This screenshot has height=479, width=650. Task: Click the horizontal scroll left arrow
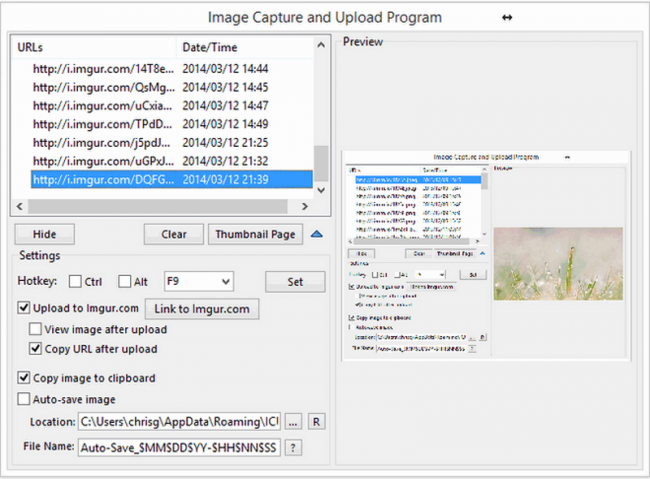[x=19, y=206]
